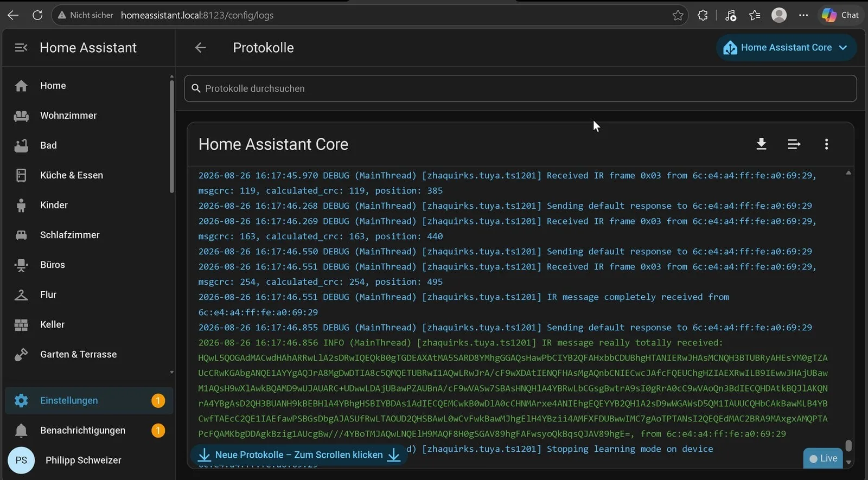Screen dimensions: 868x480
Task: Download the full Home Assistant Core log
Action: 761,144
